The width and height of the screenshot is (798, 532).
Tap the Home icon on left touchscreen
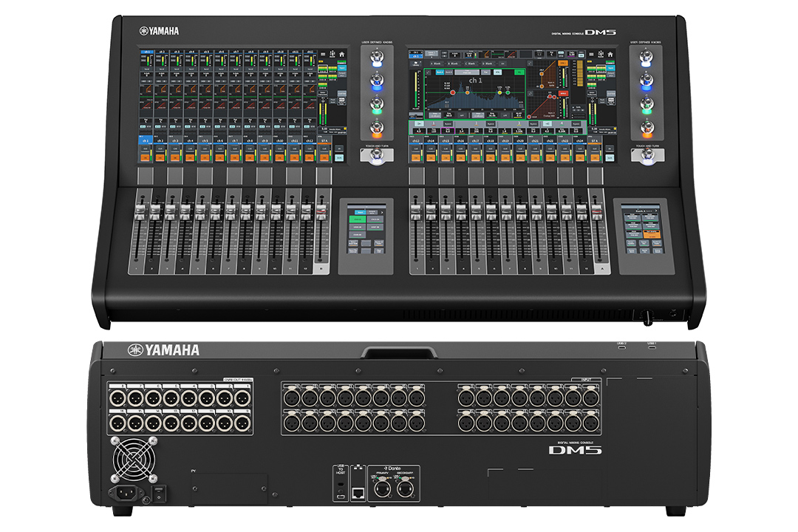pyautogui.click(x=341, y=54)
